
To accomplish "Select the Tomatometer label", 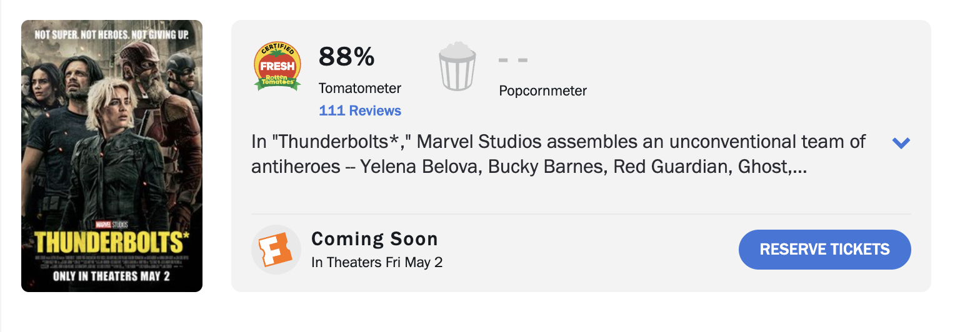I will point(360,89).
